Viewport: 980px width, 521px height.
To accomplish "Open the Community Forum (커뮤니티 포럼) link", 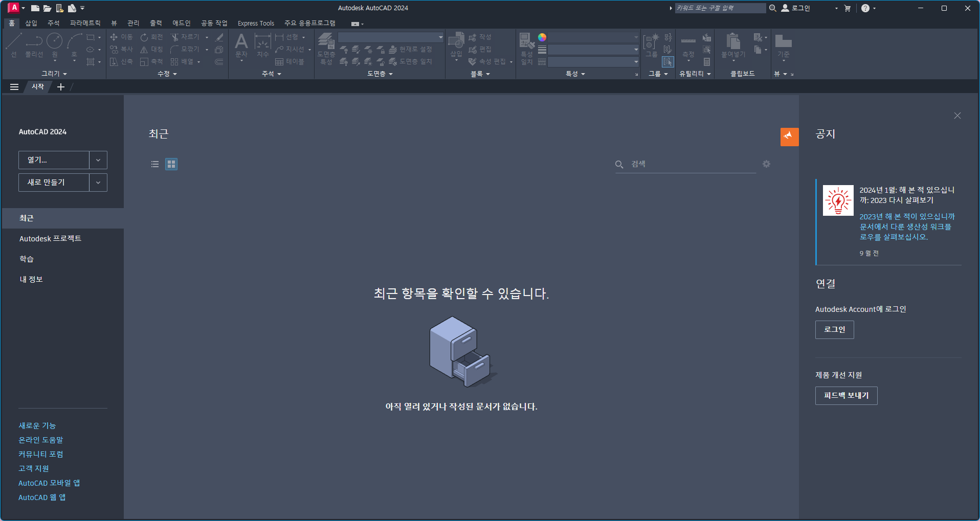I will 41,454.
